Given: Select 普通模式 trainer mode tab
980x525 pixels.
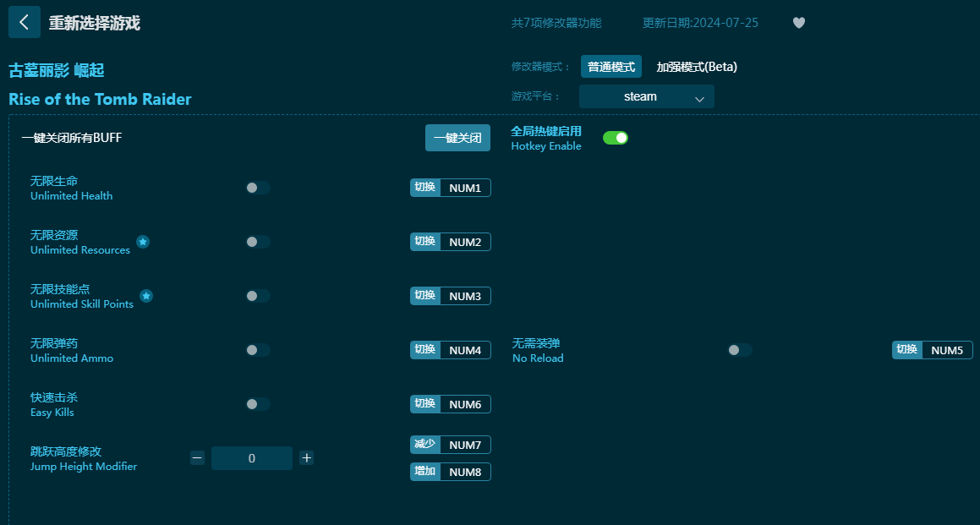Looking at the screenshot, I should click(611, 66).
